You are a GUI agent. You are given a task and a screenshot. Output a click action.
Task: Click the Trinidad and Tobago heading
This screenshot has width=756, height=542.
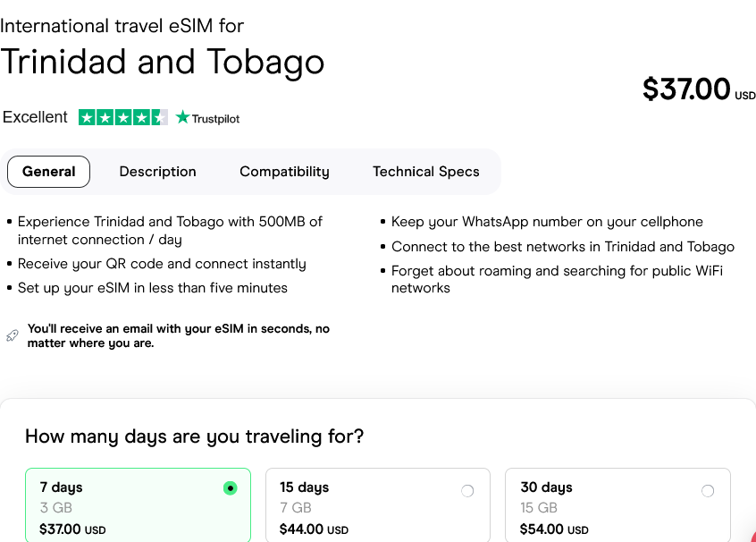pyautogui.click(x=162, y=62)
